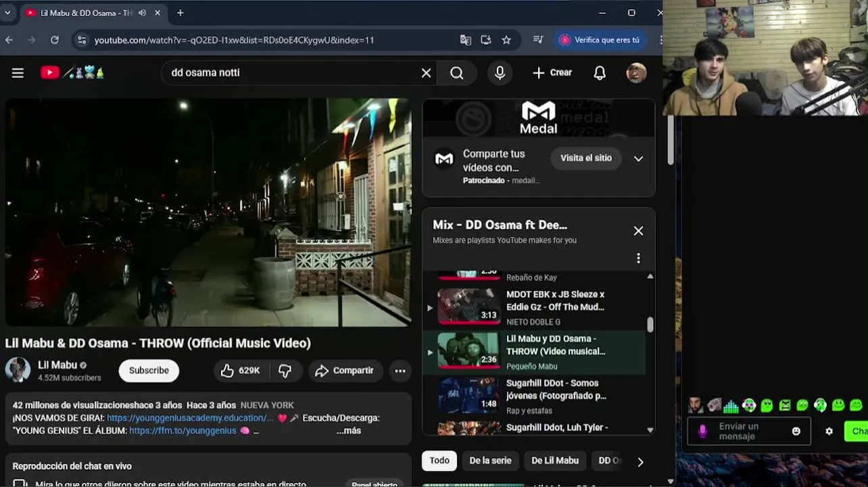Viewport: 868px width, 487px height.
Task: Open YouTube notifications bell
Action: 600,73
